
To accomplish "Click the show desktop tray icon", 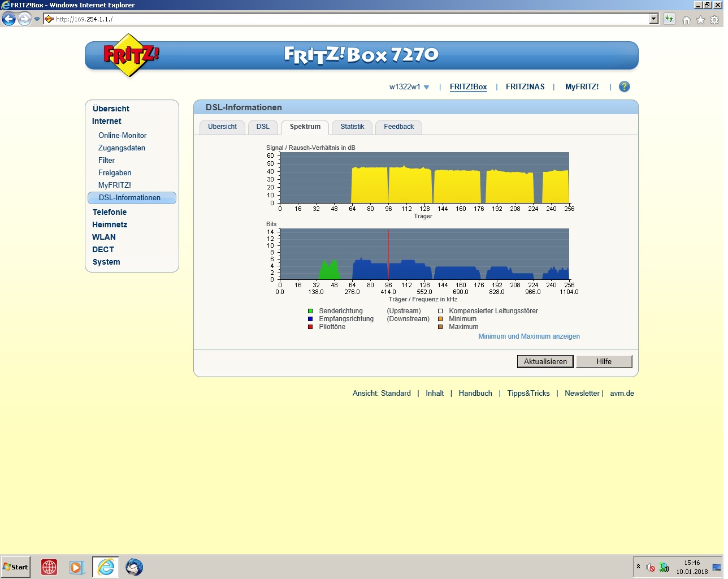I will pyautogui.click(x=717, y=567).
